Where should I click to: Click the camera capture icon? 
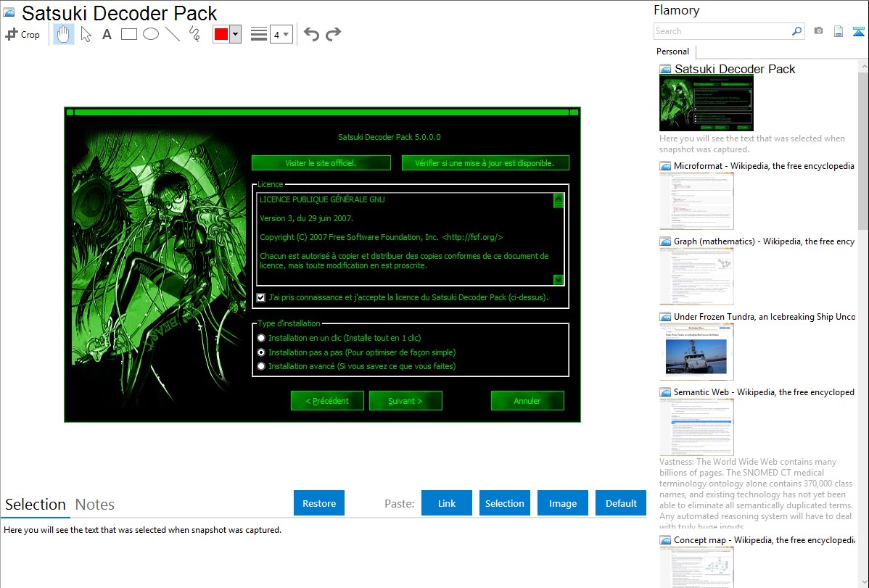[x=818, y=31]
